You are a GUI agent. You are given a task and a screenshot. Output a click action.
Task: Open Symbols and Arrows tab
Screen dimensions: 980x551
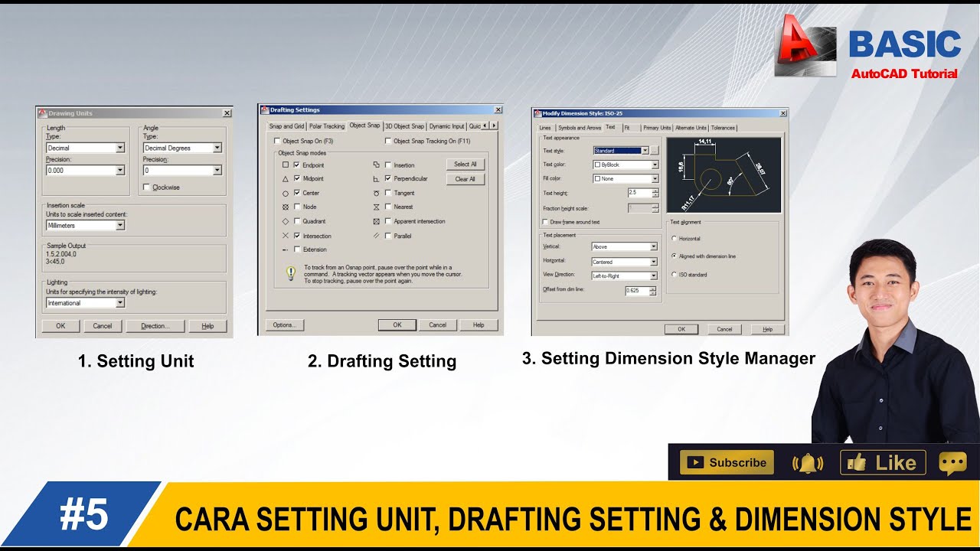[580, 128]
